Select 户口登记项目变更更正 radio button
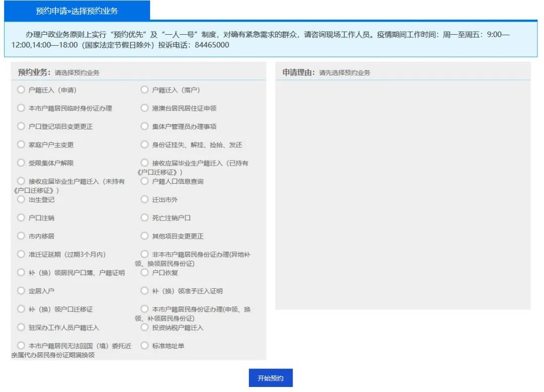 click(x=21, y=126)
